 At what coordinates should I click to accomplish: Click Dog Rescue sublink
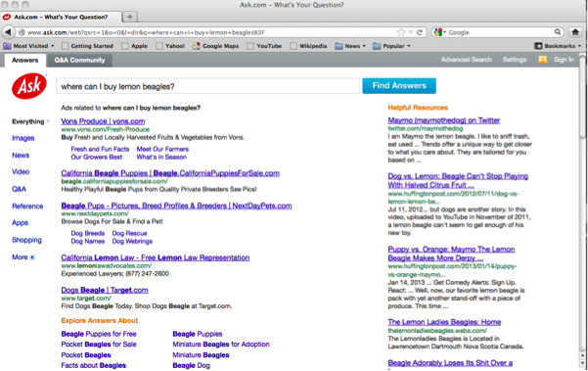tap(129, 233)
